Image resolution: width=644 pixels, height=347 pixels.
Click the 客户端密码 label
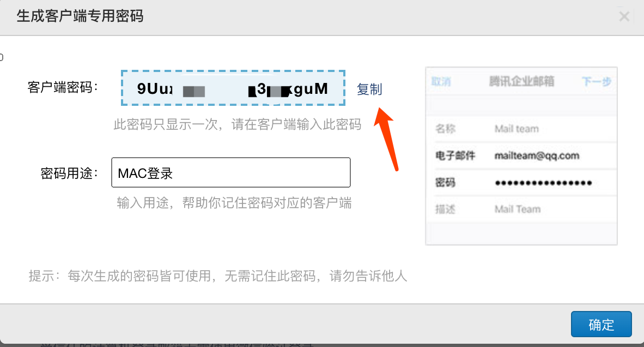coord(63,87)
